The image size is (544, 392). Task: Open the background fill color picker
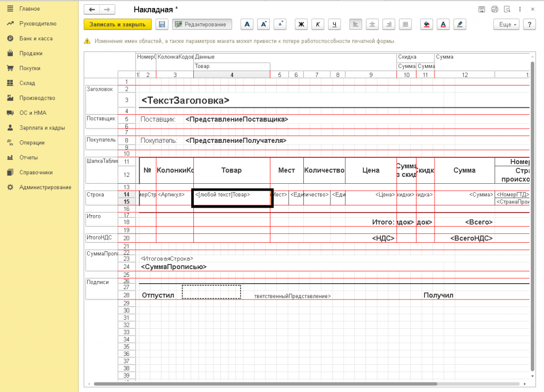[426, 24]
